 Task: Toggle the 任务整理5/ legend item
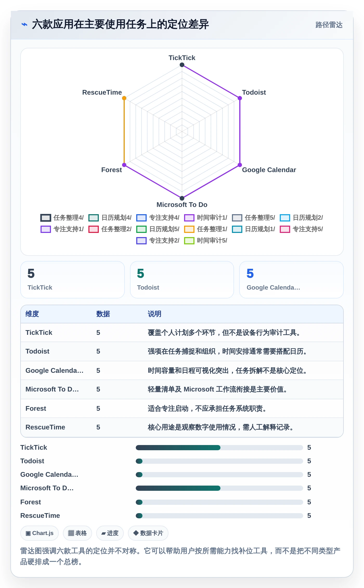coord(253,218)
